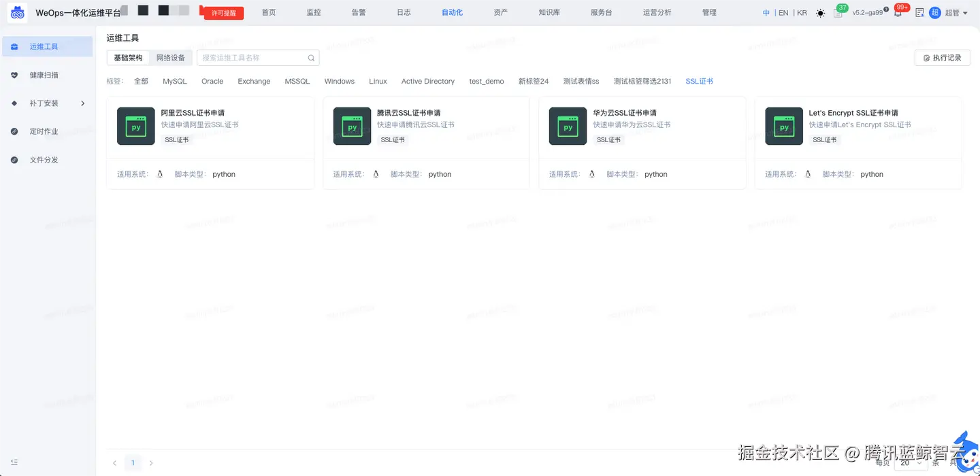Open the 阿里云SSL证书申请 title
Screen dimensions: 980x476
193,113
